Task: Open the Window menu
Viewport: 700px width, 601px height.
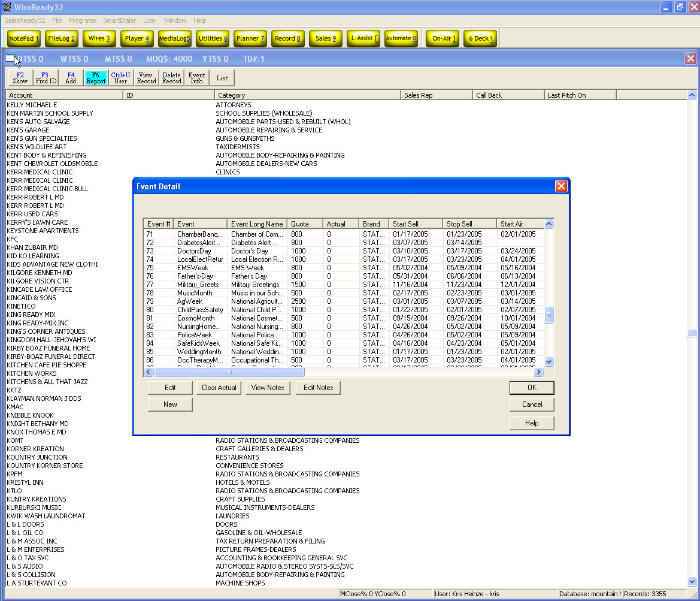Action: (x=175, y=20)
